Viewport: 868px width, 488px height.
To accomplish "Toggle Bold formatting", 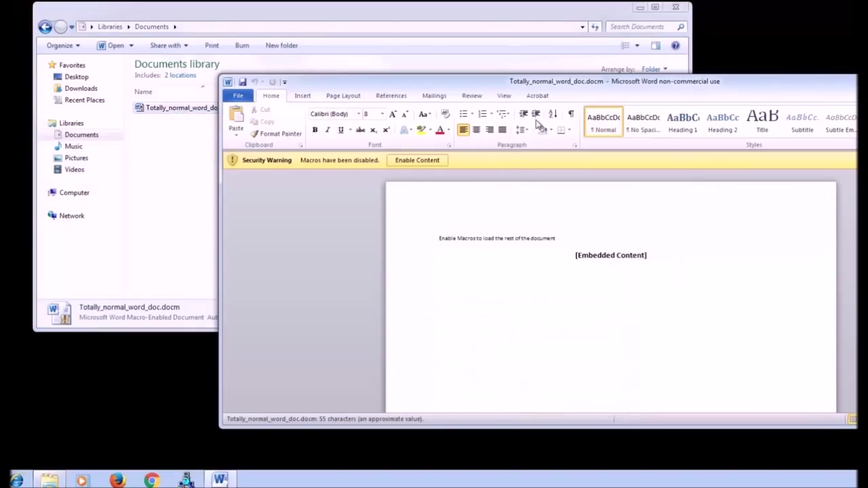I will coord(315,130).
